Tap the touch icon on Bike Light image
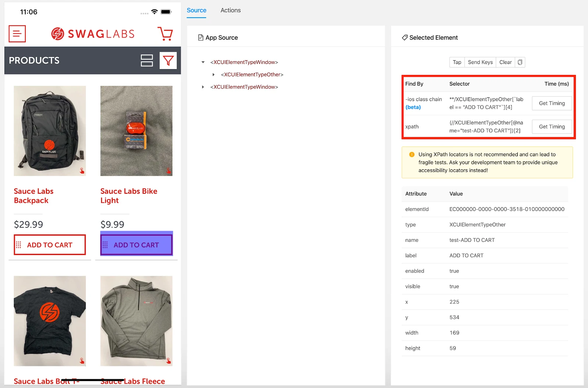 coord(169,170)
